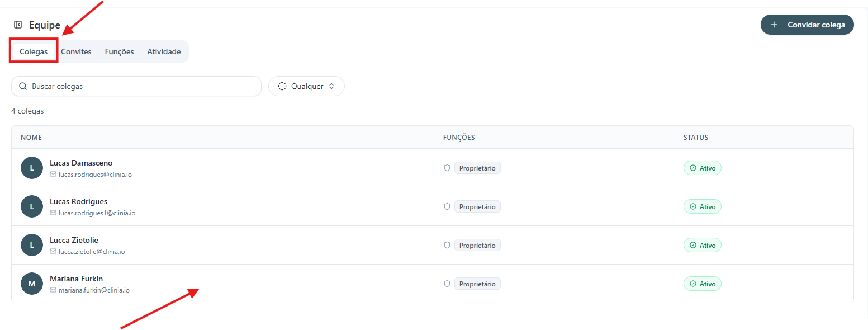The image size is (868, 330).
Task: Click the Buscar colegas search field
Action: click(136, 86)
